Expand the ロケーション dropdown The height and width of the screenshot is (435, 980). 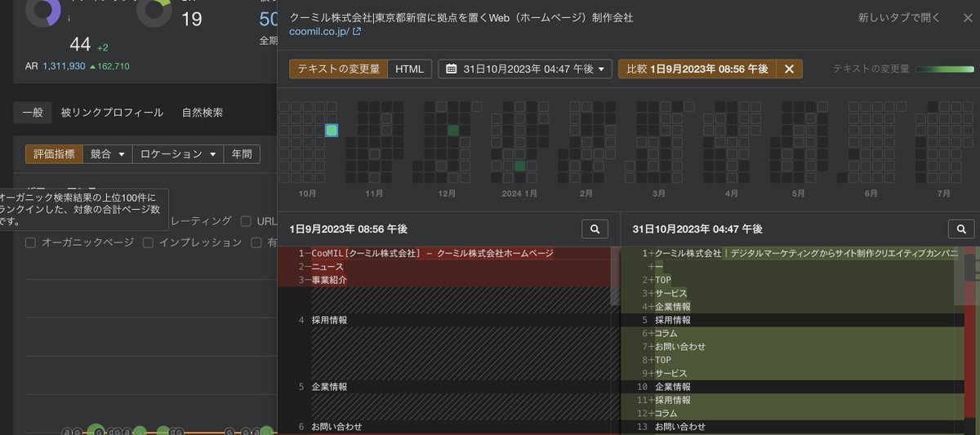178,154
